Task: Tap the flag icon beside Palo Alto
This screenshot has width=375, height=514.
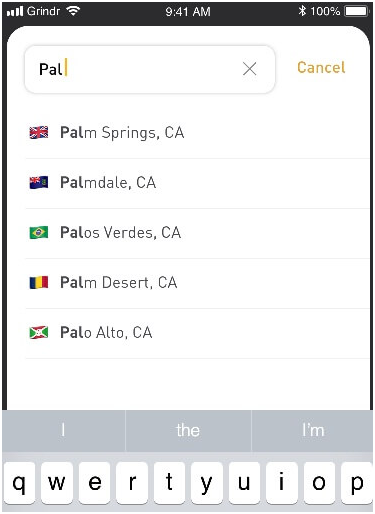Action: (x=39, y=333)
